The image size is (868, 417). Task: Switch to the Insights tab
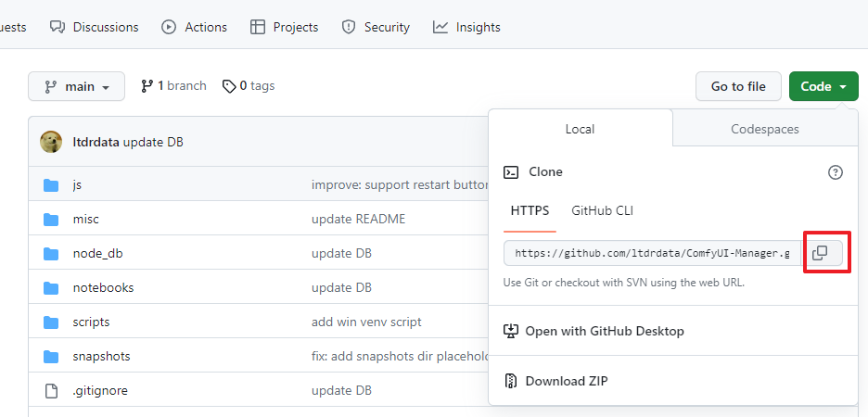point(466,27)
